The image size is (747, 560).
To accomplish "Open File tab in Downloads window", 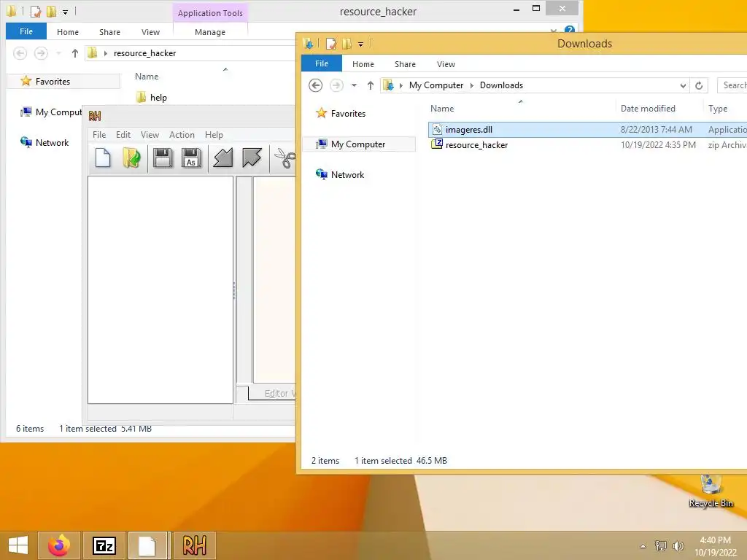I will 322,63.
